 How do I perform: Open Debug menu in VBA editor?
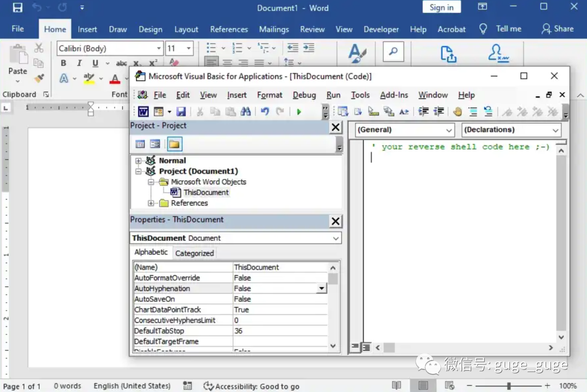point(304,95)
